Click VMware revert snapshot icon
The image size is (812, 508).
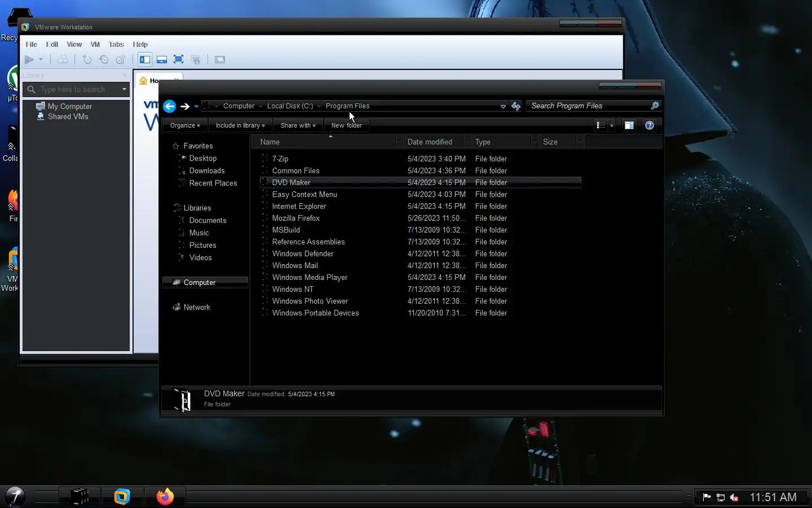coord(104,59)
